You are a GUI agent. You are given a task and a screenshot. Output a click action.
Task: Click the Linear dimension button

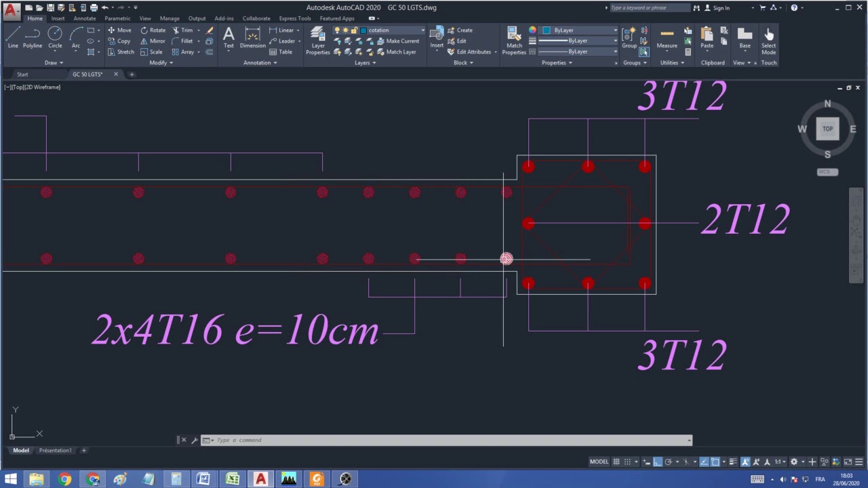click(x=282, y=30)
